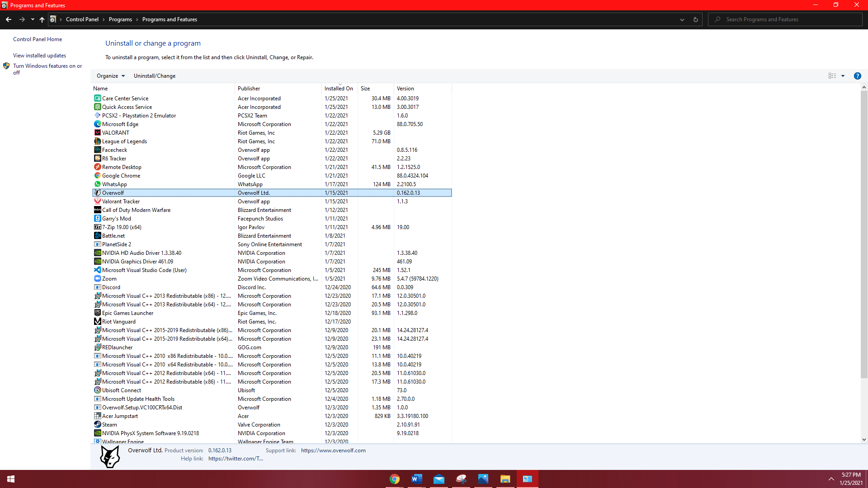
Task: Sort by the Size column header
Action: pyautogui.click(x=376, y=89)
